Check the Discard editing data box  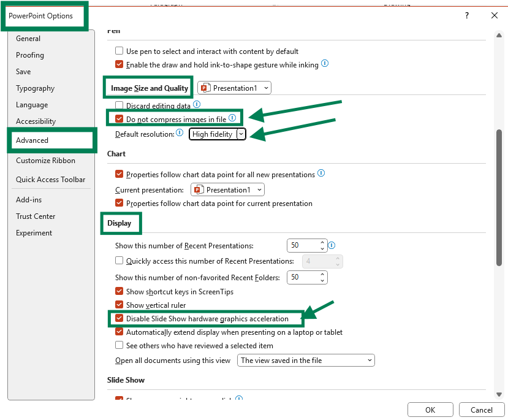(119, 105)
